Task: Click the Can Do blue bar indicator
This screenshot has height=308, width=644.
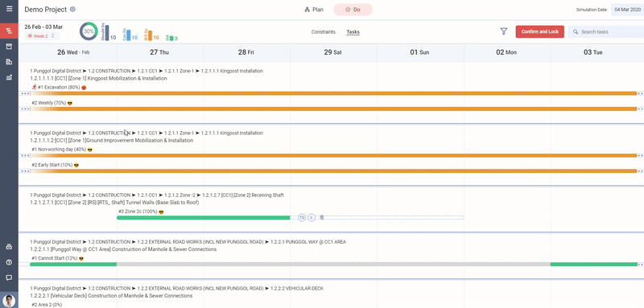Action: coord(129,35)
